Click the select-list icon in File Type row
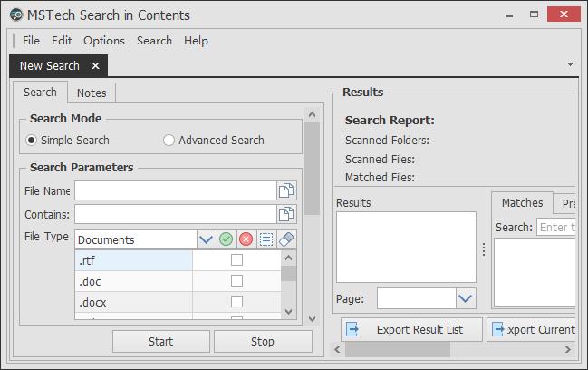 pyautogui.click(x=265, y=239)
